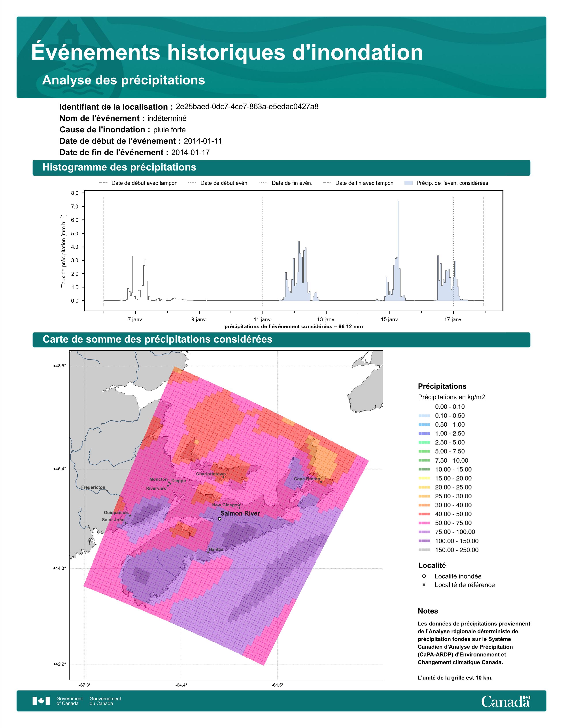Click the 25.00 - 30.00 orange legend swatch
The height and width of the screenshot is (728, 563).
[424, 496]
